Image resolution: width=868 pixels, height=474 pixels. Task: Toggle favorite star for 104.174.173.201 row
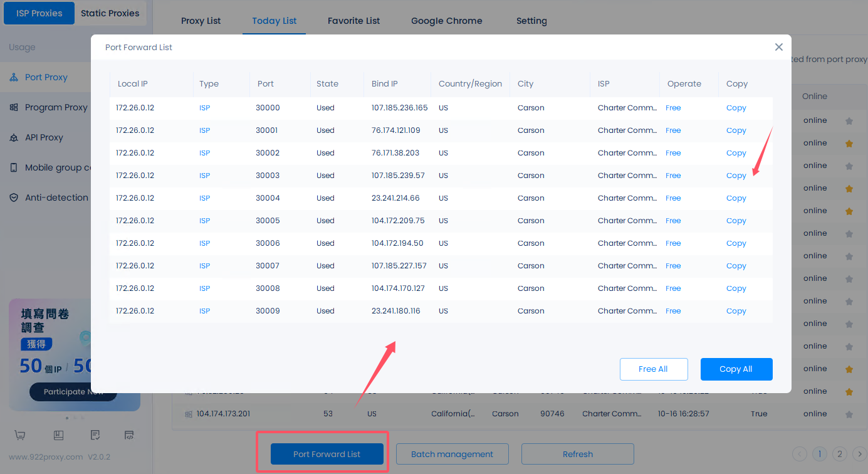pos(849,414)
